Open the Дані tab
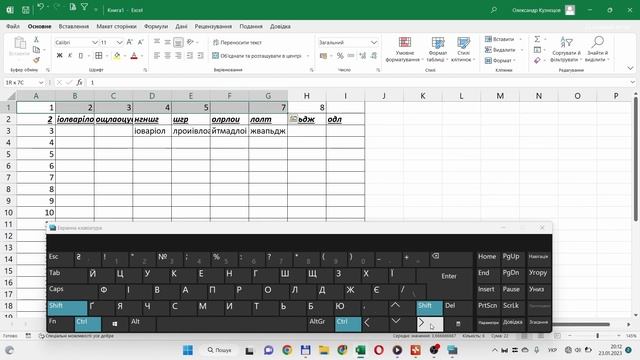This screenshot has height=360, width=640. (181, 26)
